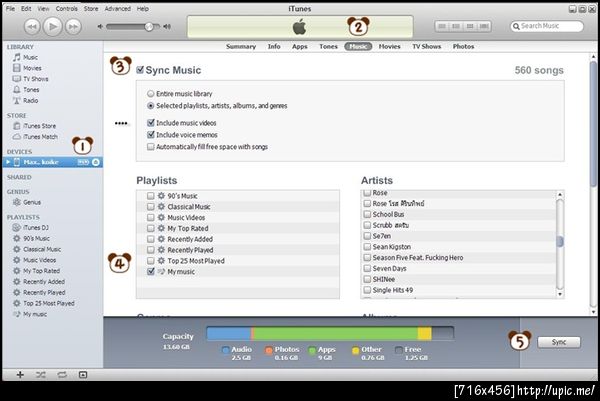The image size is (600, 401).
Task: Click the high volume speaker icon
Action: tap(167, 26)
